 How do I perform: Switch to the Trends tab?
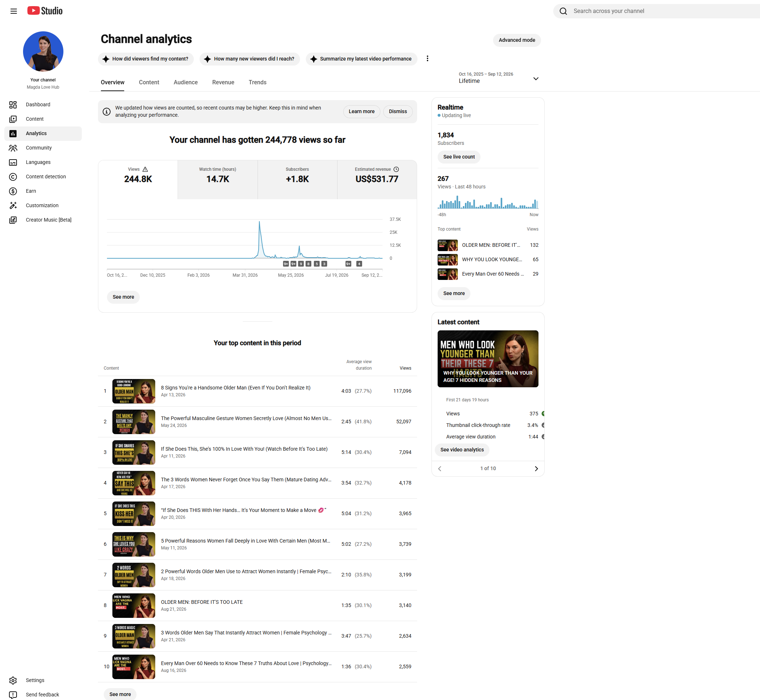[258, 82]
